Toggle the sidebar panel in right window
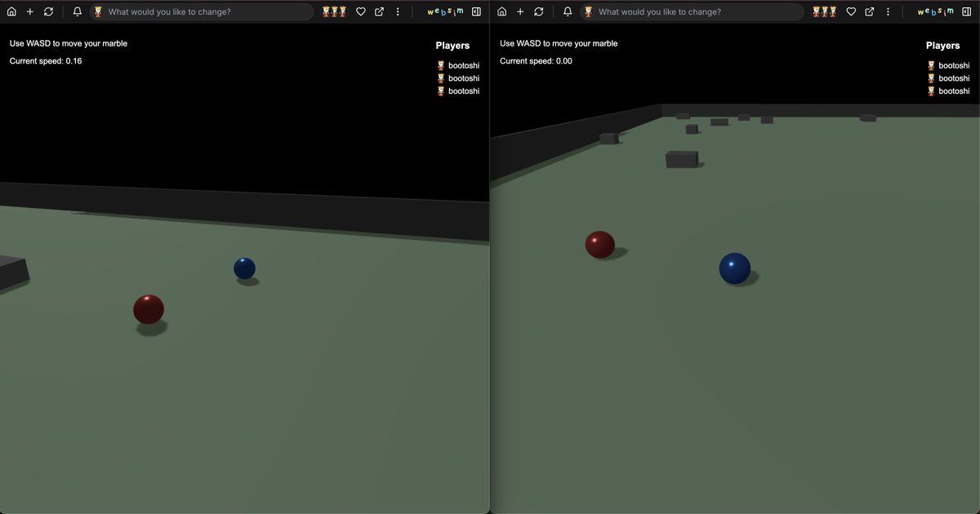The width and height of the screenshot is (980, 514). [967, 12]
